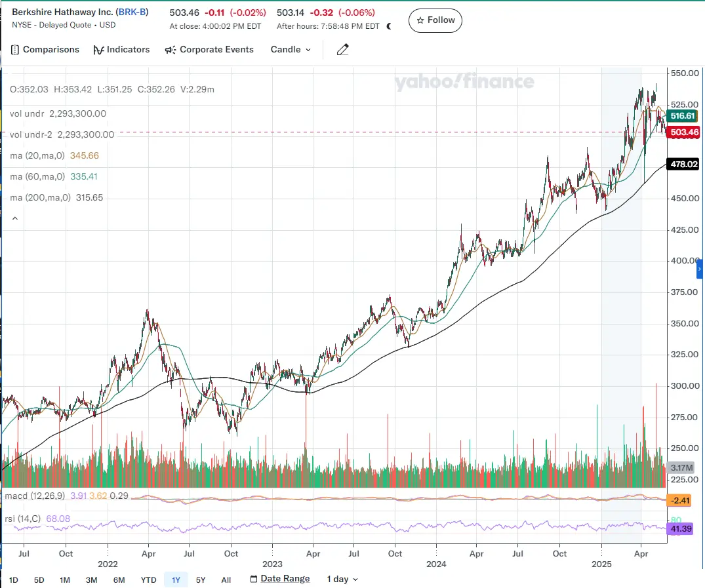The height and width of the screenshot is (588, 705).
Task: Click the -2.41 MACD value tag
Action: click(x=680, y=500)
